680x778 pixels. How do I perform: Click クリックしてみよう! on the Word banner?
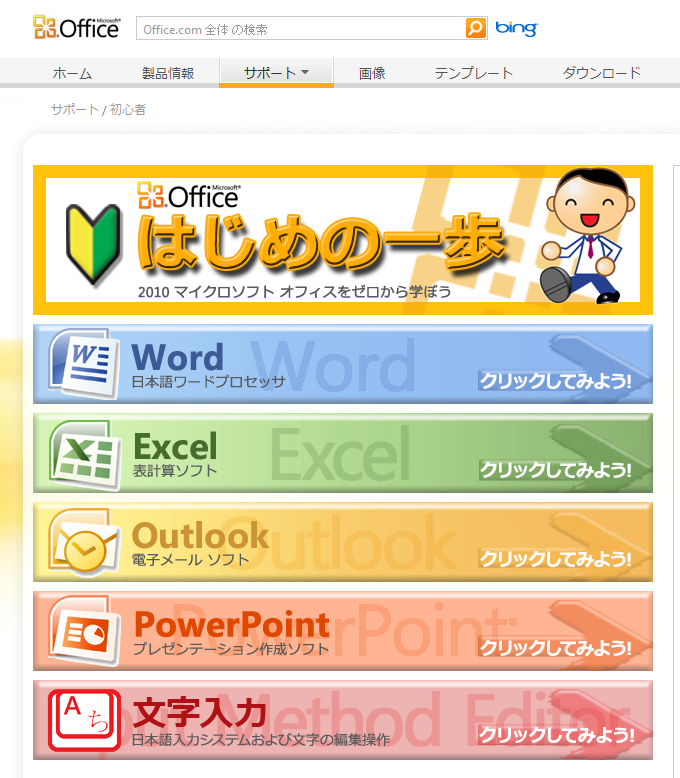(x=555, y=381)
